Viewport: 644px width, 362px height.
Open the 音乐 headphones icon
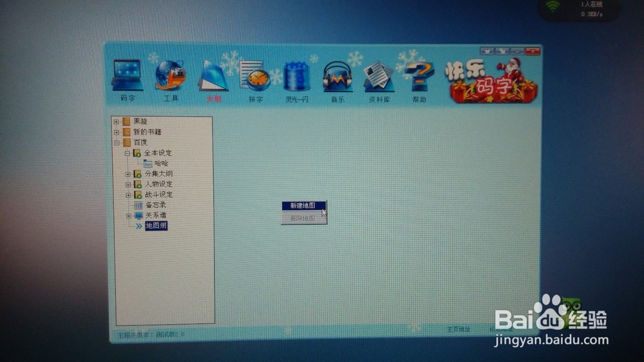pos(337,77)
